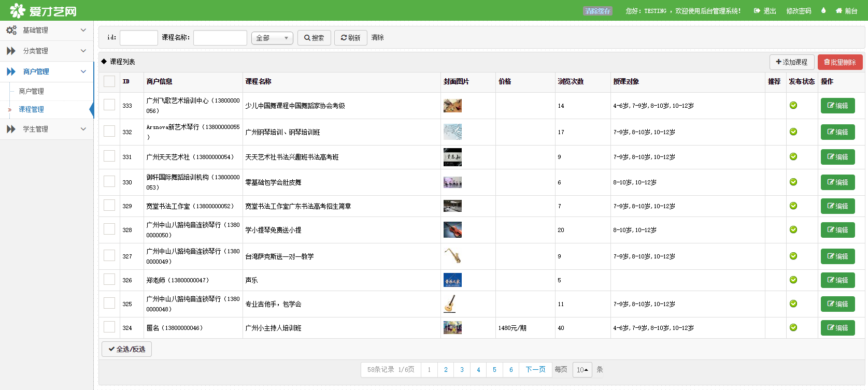Click the green publish status icon for course 325
868x390 pixels.
click(x=793, y=304)
